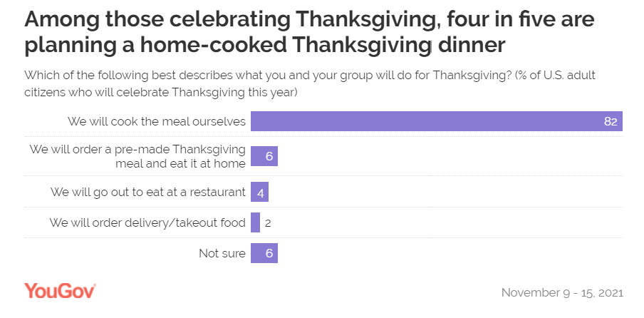This screenshot has width=644, height=318.
Task: Select the value 6 in pre-made bar
Action: tap(269, 157)
